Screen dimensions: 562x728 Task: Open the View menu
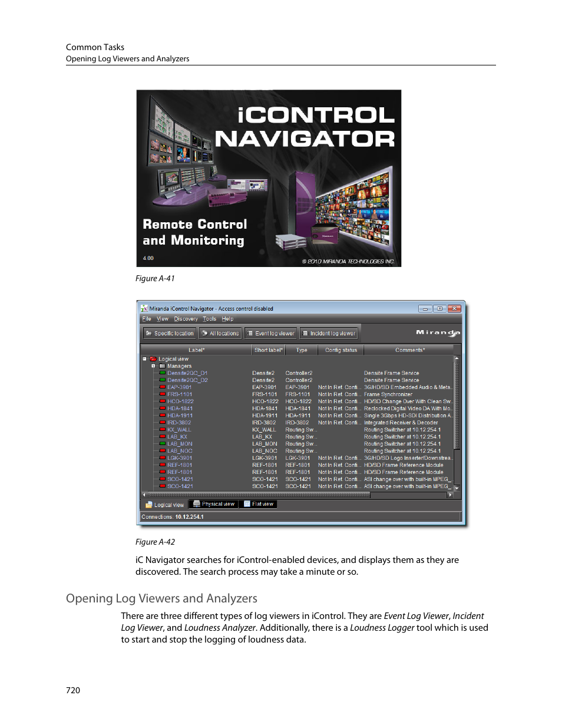pyautogui.click(x=163, y=319)
